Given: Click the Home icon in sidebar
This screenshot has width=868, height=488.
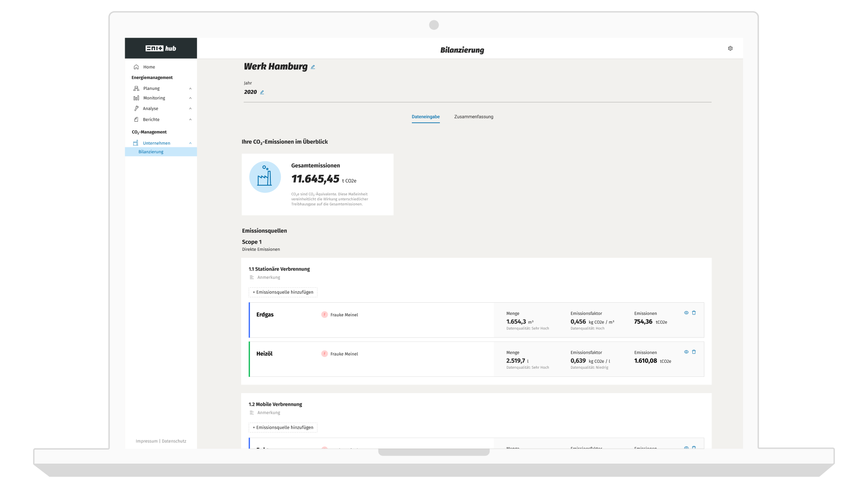Looking at the screenshot, I should click(x=136, y=67).
